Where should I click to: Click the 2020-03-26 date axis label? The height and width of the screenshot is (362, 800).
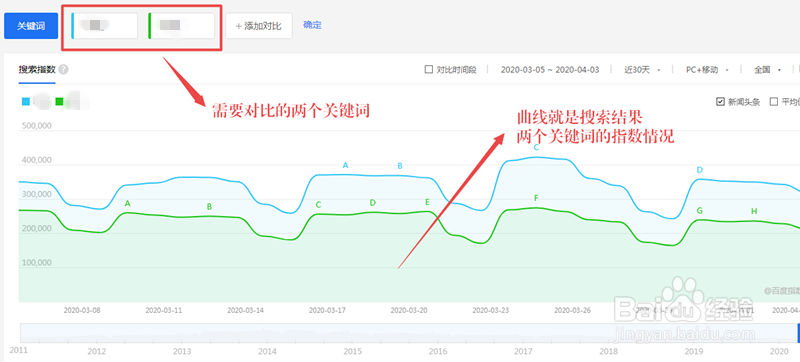click(x=572, y=310)
